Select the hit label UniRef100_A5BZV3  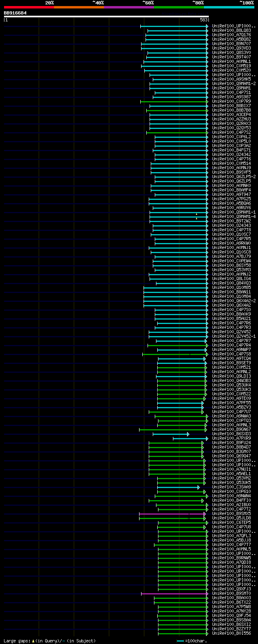(x=231, y=407)
